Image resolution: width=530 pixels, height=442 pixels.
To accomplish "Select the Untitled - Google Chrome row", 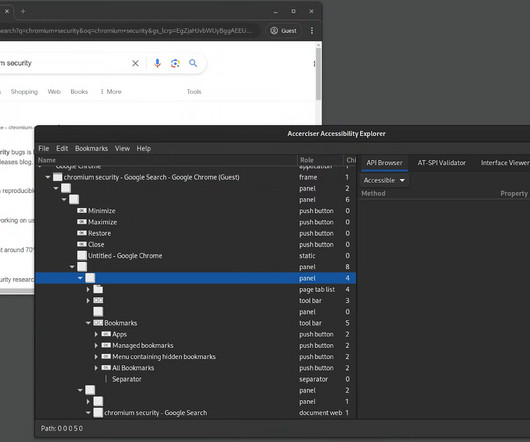I will coord(196,255).
